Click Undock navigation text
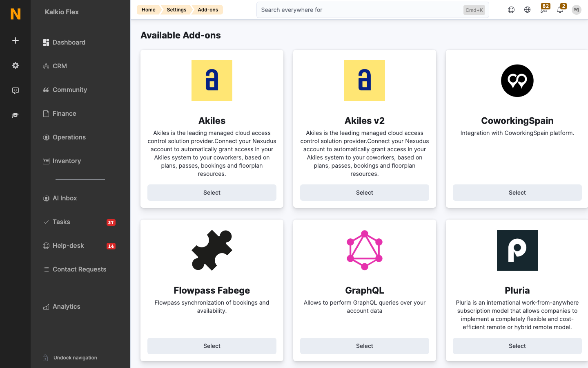The image size is (588, 368). pos(75,358)
